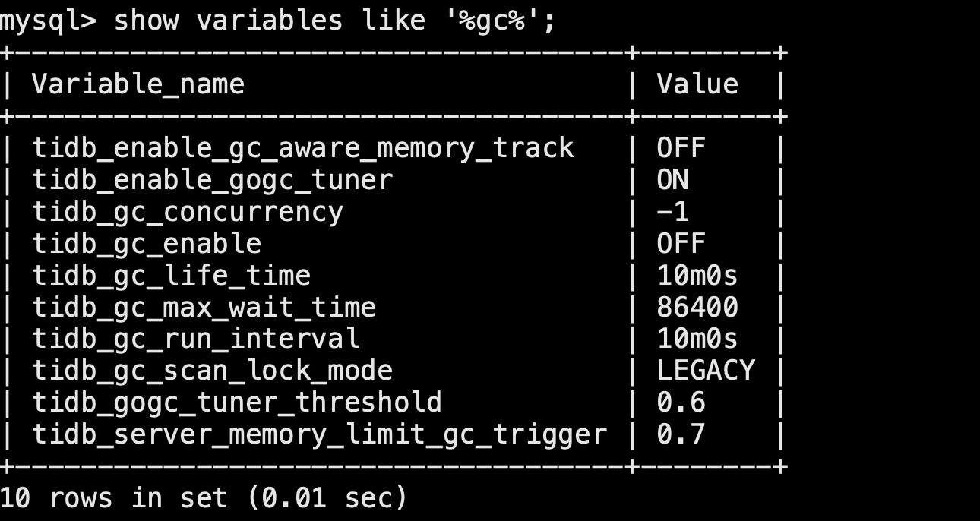980x521 pixels.
Task: Click the Value column header
Action: (x=697, y=84)
